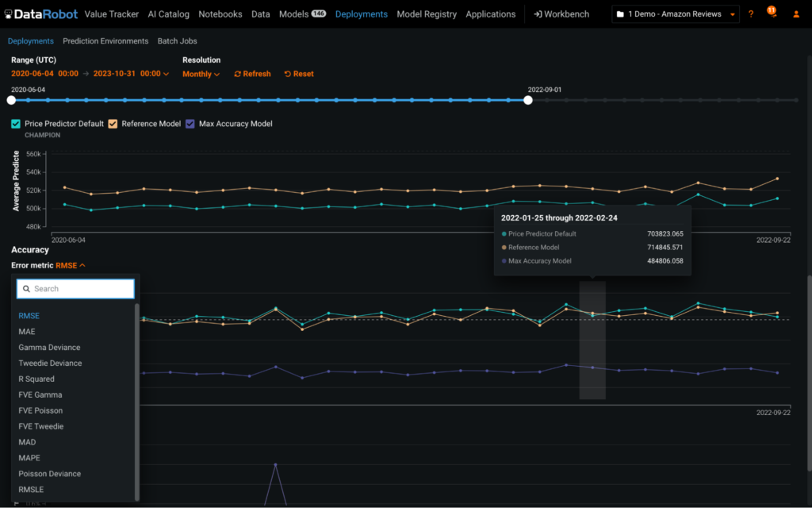Open the Model Registry menu item
Viewport: 812px width, 508px height.
[427, 14]
